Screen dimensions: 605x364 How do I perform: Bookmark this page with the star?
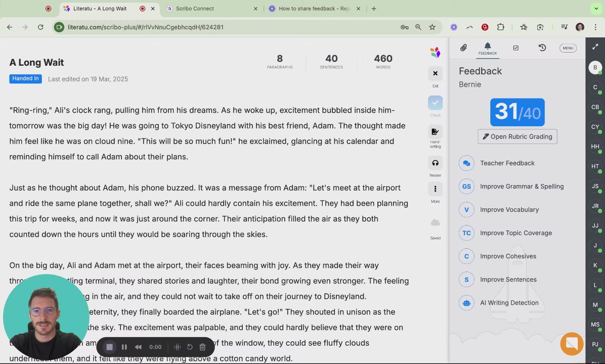(432, 27)
